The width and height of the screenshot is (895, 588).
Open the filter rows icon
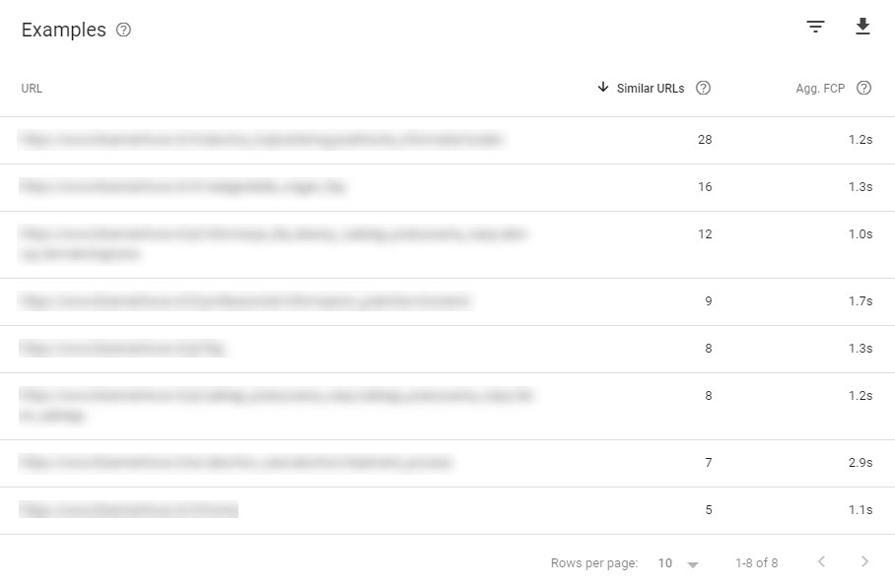click(815, 27)
